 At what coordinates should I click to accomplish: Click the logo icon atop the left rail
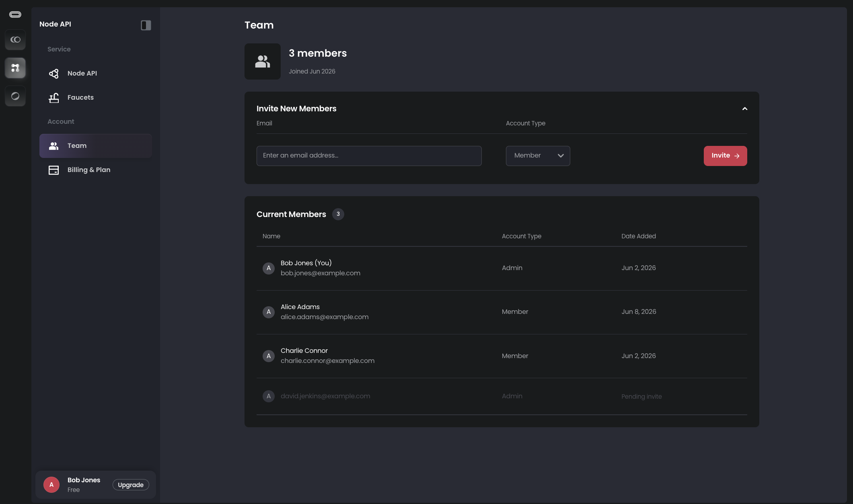15,14
